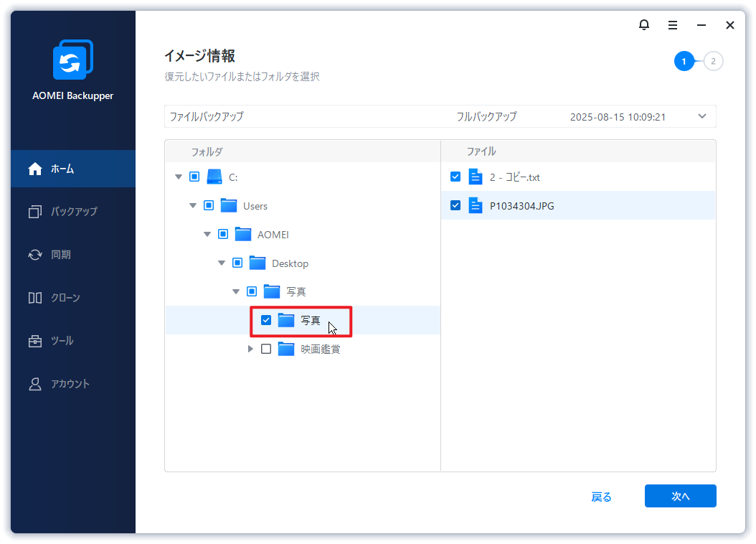Open クローン section in sidebar

point(73,298)
